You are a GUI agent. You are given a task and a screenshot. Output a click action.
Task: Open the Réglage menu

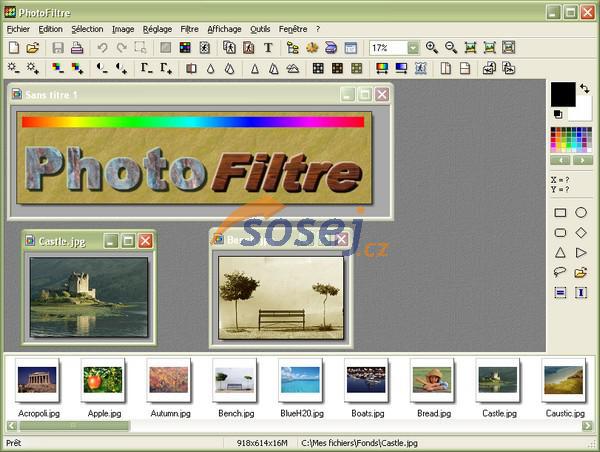click(157, 29)
